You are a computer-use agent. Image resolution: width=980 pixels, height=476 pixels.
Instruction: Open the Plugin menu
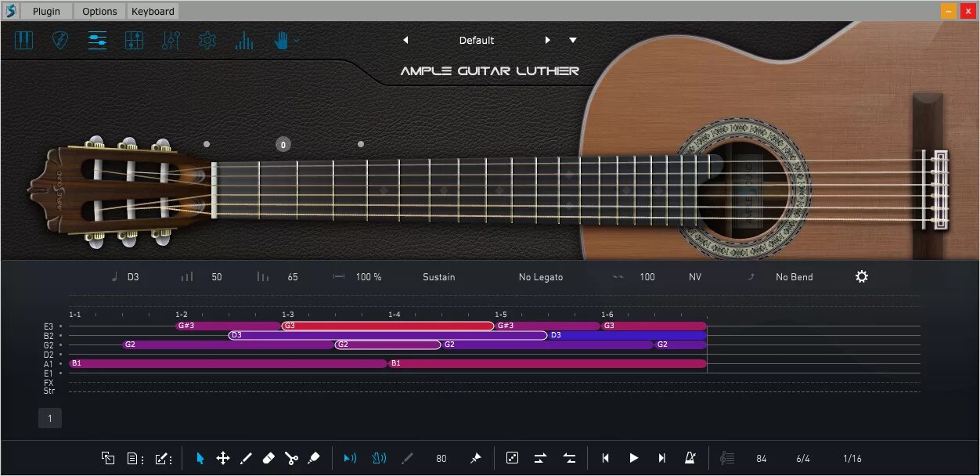(47, 12)
